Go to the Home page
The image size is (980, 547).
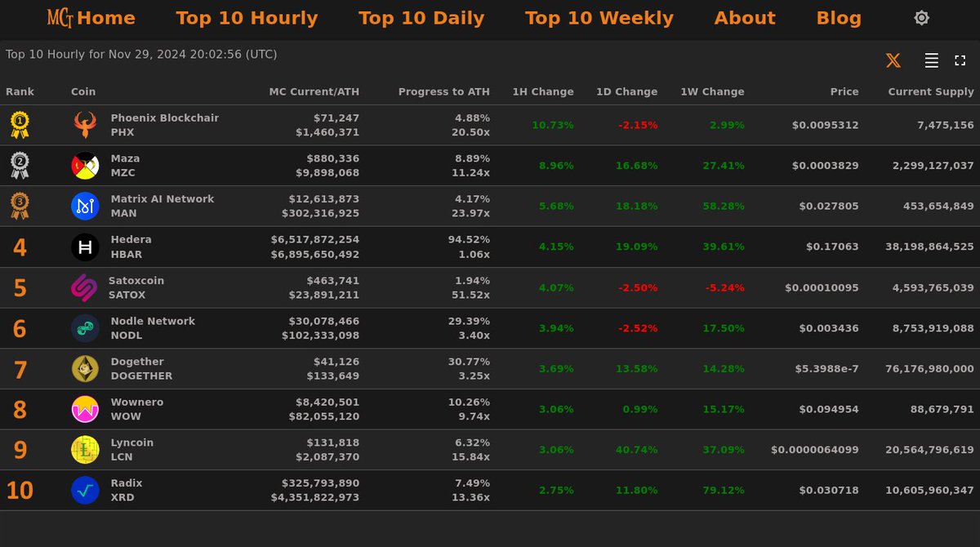pyautogui.click(x=106, y=18)
